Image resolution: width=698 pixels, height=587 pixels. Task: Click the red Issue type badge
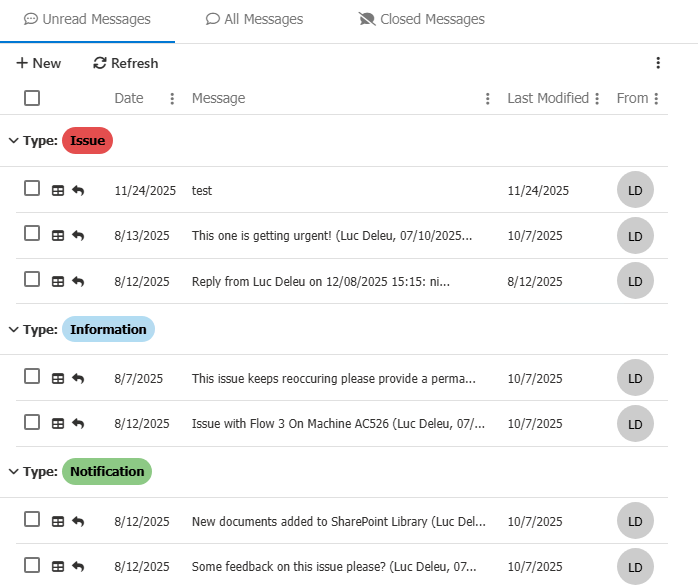pyautogui.click(x=87, y=141)
